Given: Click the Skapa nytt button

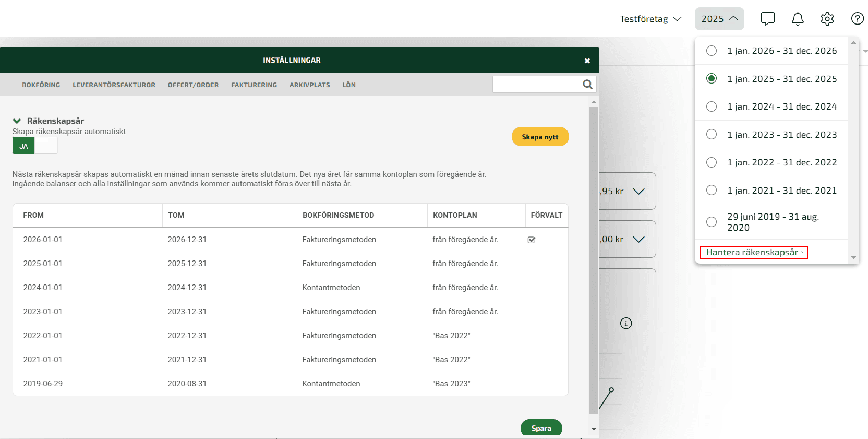Looking at the screenshot, I should click(x=540, y=137).
